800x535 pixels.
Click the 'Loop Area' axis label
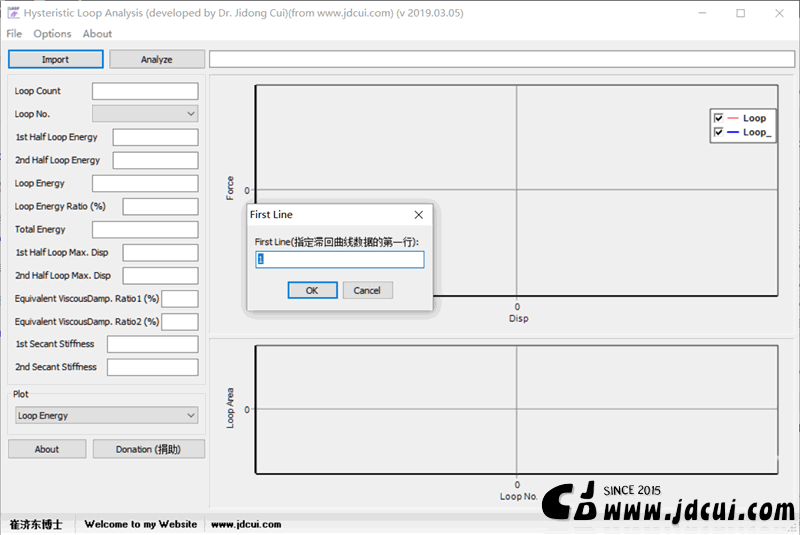click(x=230, y=408)
